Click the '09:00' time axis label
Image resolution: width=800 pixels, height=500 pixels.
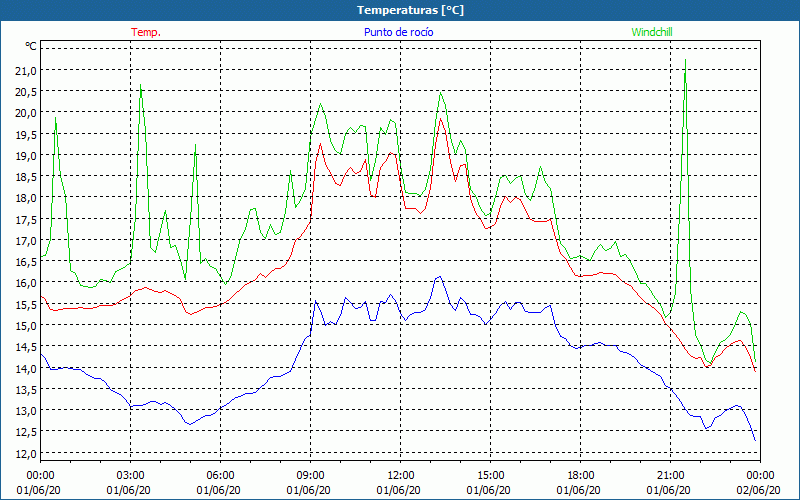(310, 476)
